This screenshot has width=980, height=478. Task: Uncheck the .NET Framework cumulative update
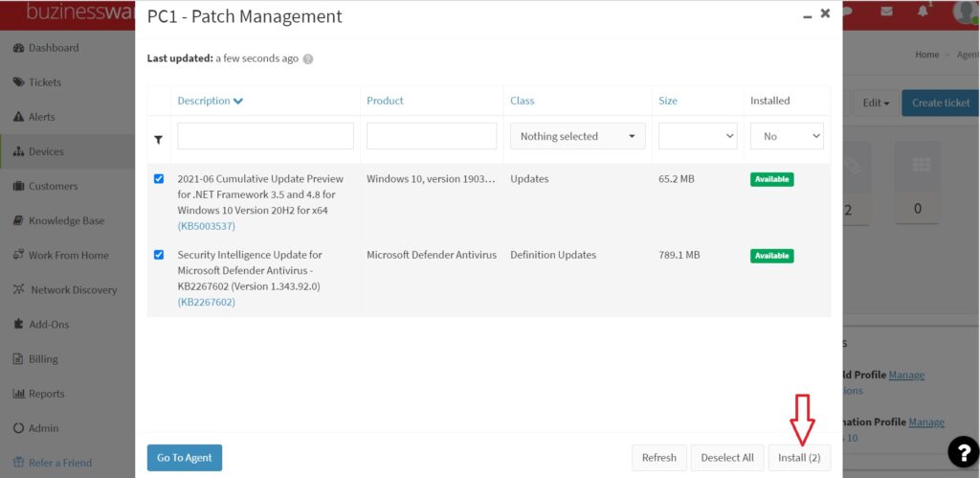pos(159,179)
